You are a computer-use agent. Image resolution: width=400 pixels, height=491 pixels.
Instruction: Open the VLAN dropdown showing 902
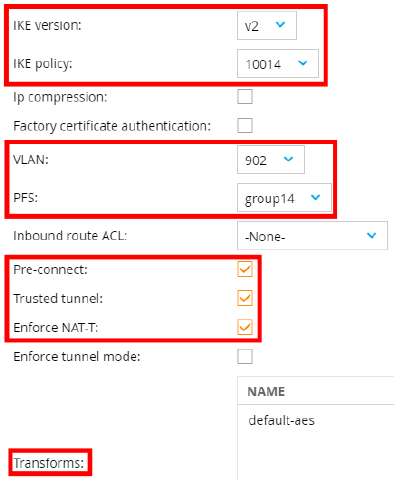[271, 160]
